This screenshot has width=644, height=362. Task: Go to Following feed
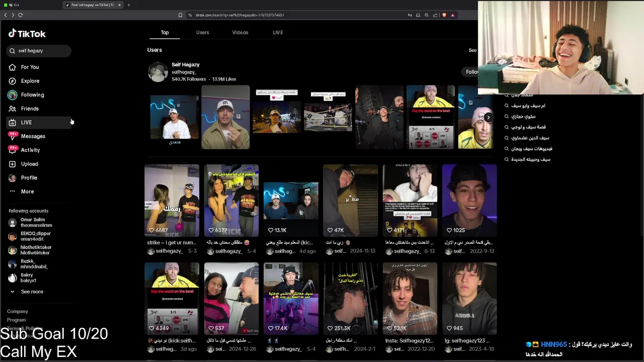tap(32, 95)
